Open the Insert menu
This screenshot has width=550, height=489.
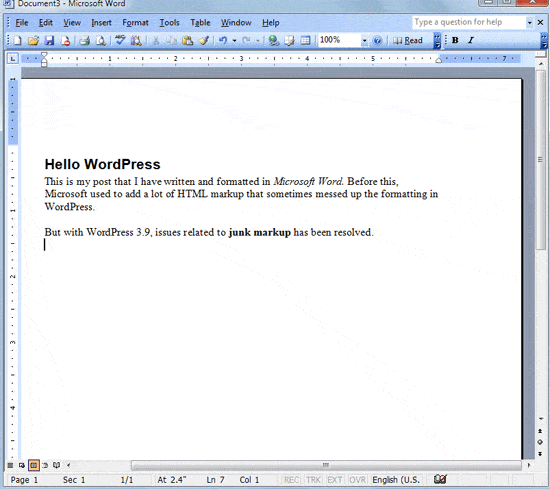click(101, 23)
